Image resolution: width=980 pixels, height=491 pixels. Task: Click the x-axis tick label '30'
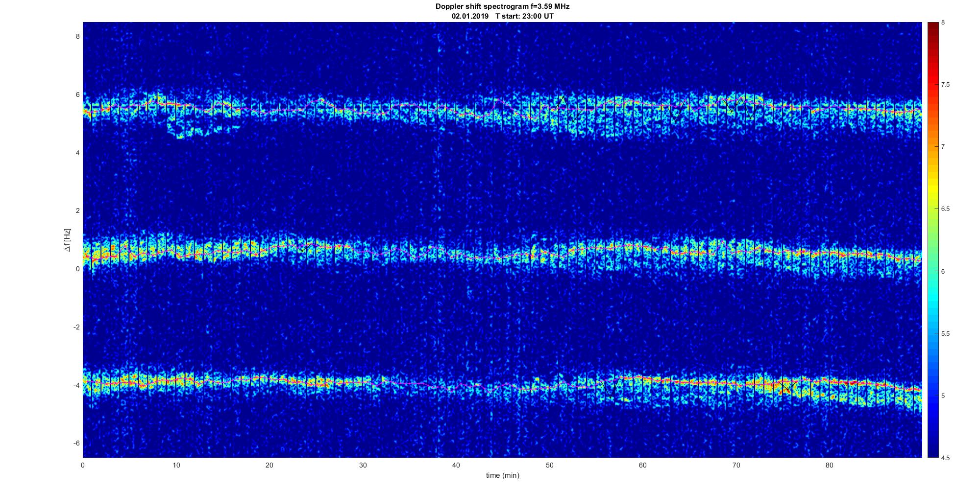[x=363, y=465]
